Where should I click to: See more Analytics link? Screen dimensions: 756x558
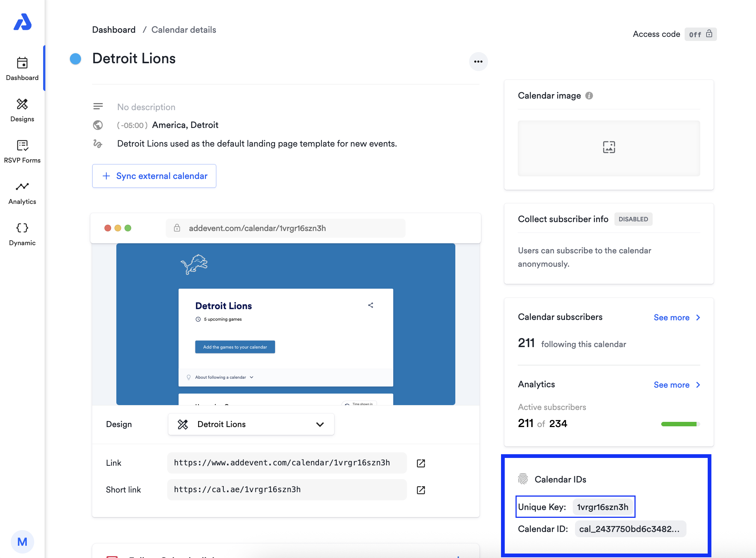pyautogui.click(x=676, y=385)
